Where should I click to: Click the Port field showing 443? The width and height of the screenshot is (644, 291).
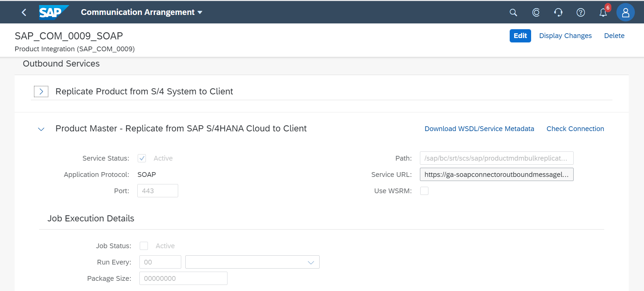pos(158,191)
